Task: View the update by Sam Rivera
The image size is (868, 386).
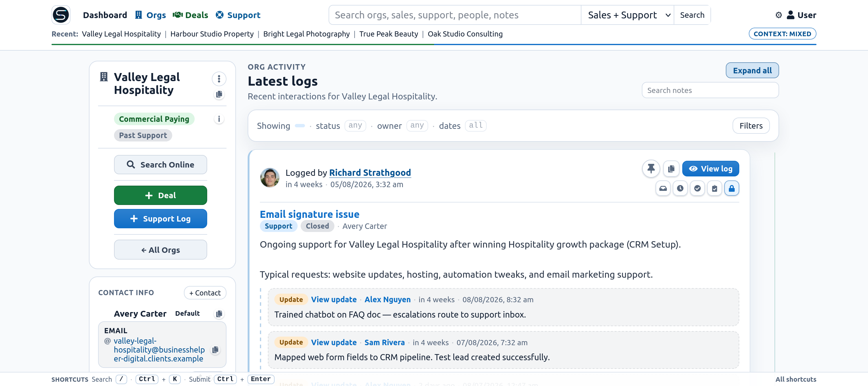Action: coord(333,342)
